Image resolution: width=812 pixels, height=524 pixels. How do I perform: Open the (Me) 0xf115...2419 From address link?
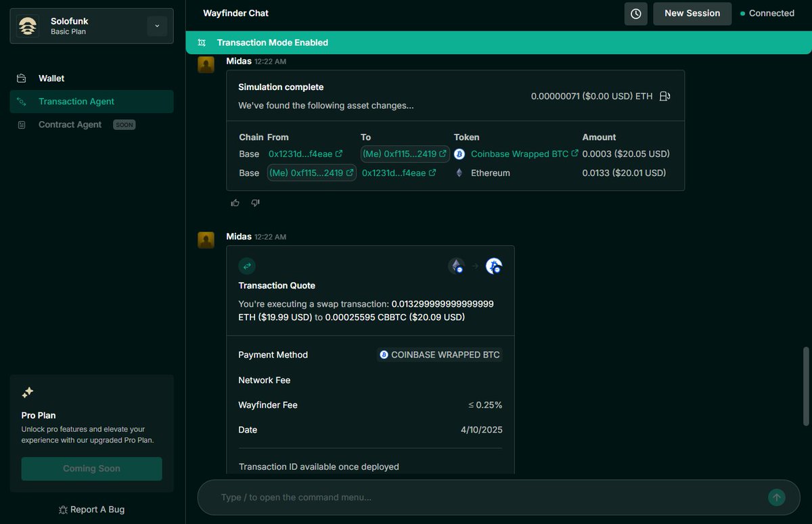pyautogui.click(x=312, y=173)
